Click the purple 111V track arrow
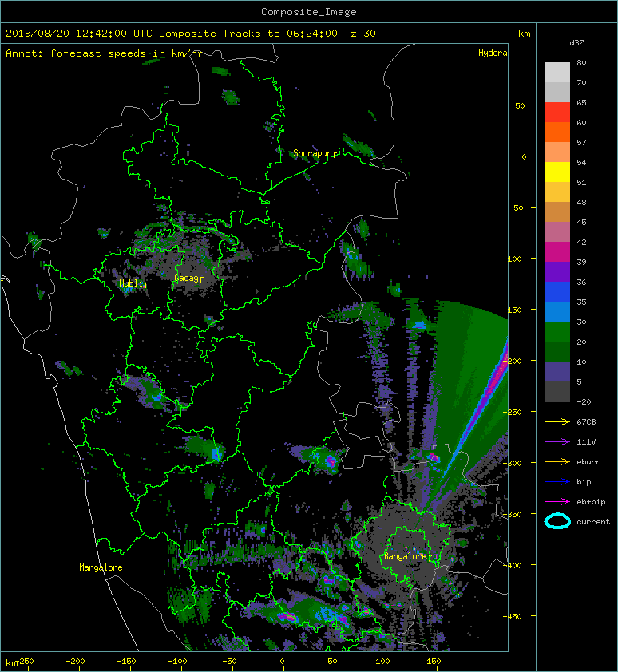This screenshot has height=672, width=618. (557, 442)
